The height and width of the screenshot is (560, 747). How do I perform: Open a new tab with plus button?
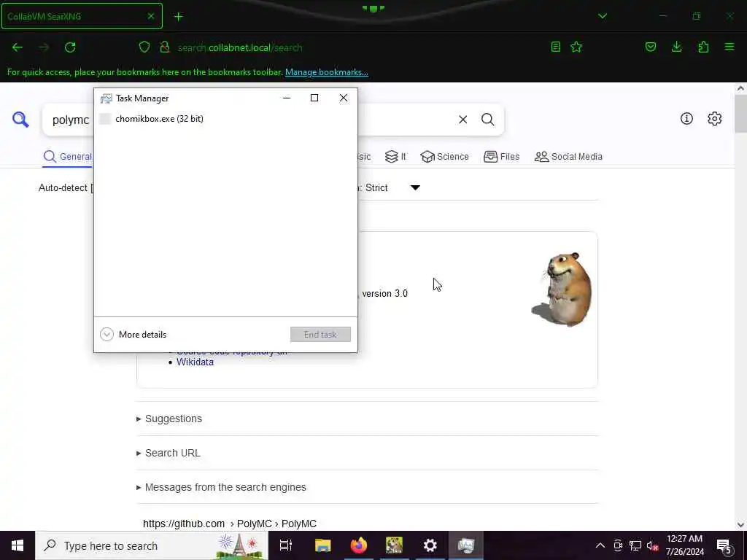(178, 17)
